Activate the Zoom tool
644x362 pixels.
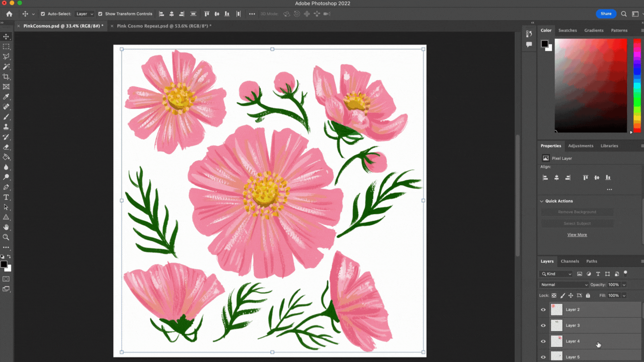coord(6,237)
